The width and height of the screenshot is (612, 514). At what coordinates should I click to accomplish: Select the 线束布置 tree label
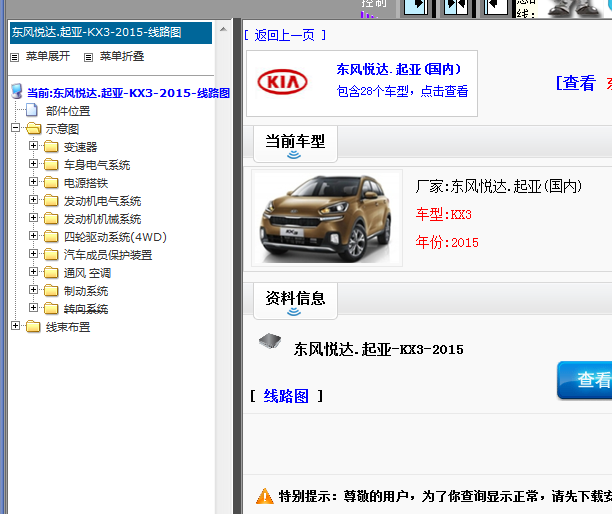68,327
